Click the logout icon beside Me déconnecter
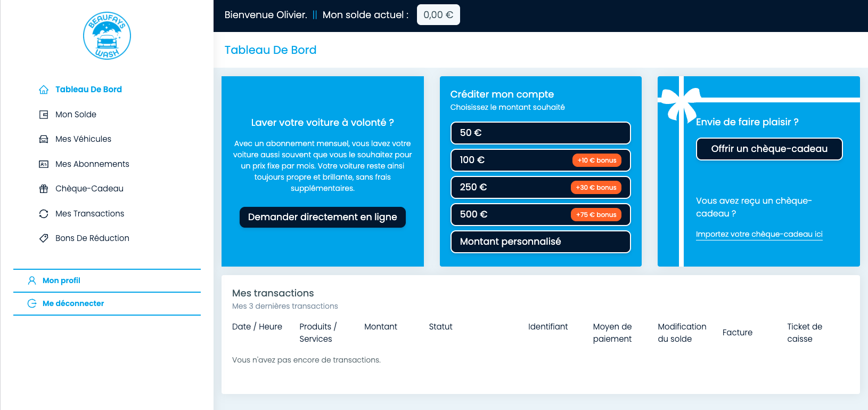This screenshot has width=868, height=410. pos(32,303)
